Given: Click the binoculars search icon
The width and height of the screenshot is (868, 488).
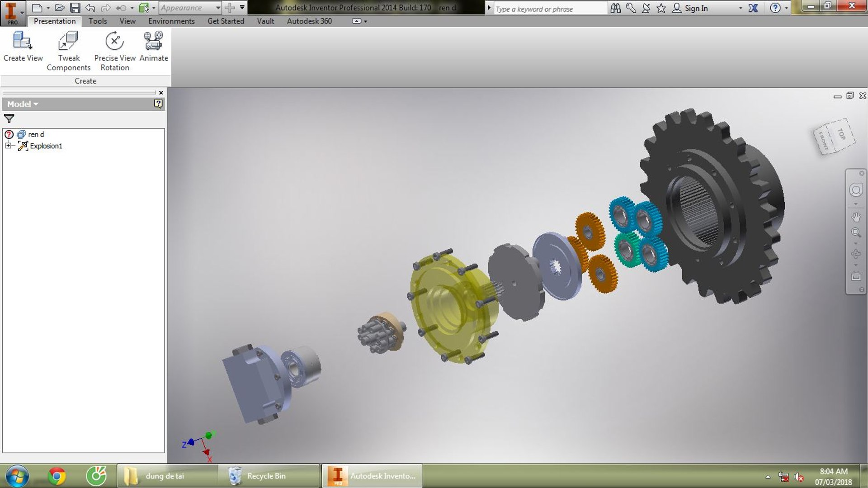Looking at the screenshot, I should point(615,8).
